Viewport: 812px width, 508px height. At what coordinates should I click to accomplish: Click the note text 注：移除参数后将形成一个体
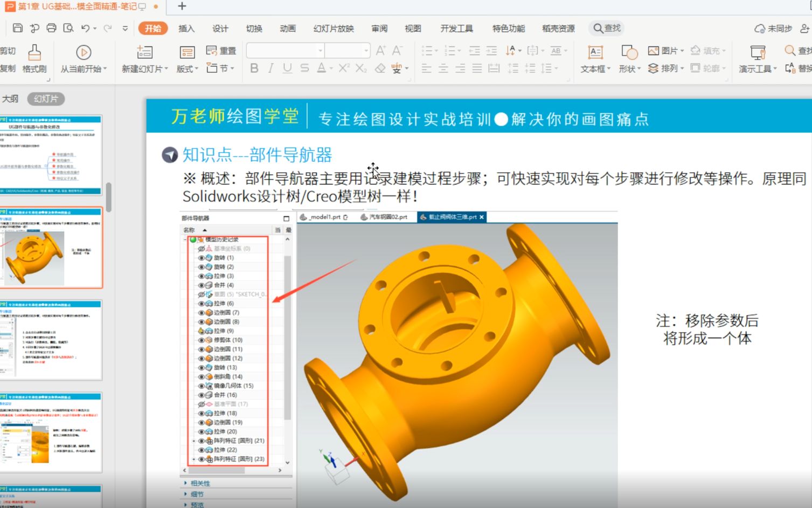[707, 329]
